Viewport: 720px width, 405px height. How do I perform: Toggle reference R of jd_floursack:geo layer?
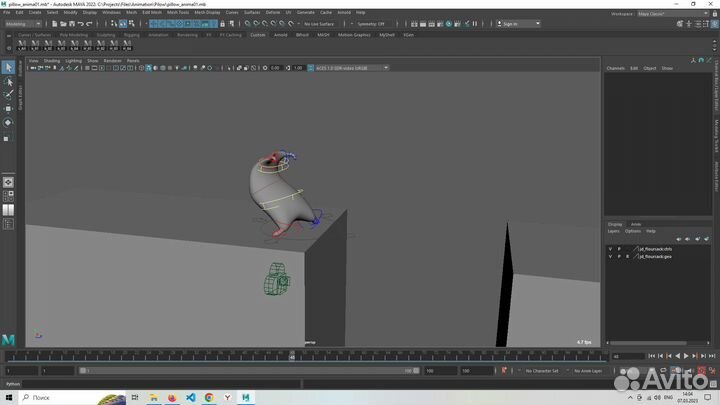(627, 257)
